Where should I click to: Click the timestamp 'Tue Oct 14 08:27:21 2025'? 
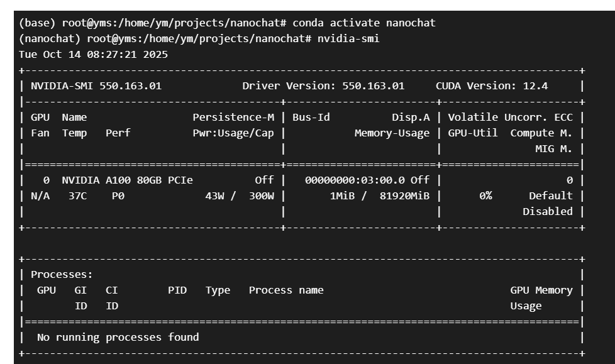94,55
